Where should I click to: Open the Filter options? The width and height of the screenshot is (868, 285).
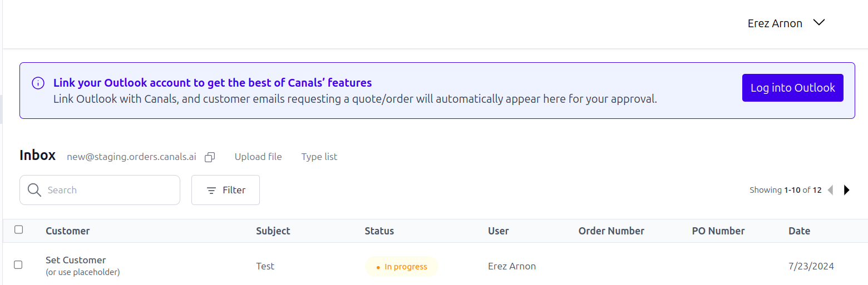click(x=225, y=190)
